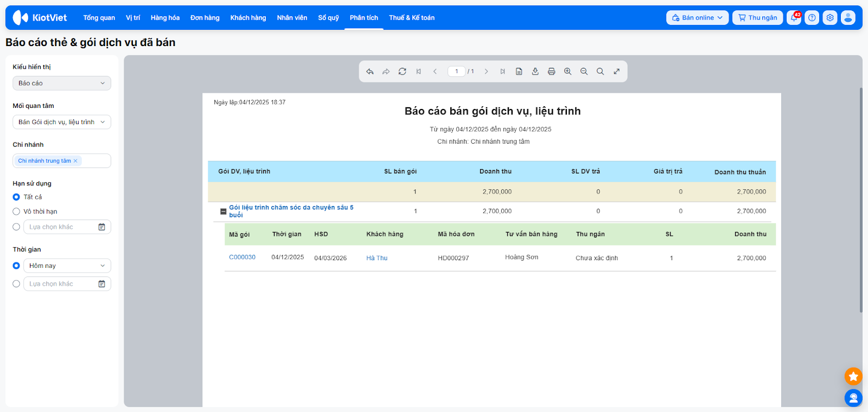The width and height of the screenshot is (868, 412).
Task: Open the 'Hàng hóa' menu
Action: pyautogui.click(x=165, y=18)
